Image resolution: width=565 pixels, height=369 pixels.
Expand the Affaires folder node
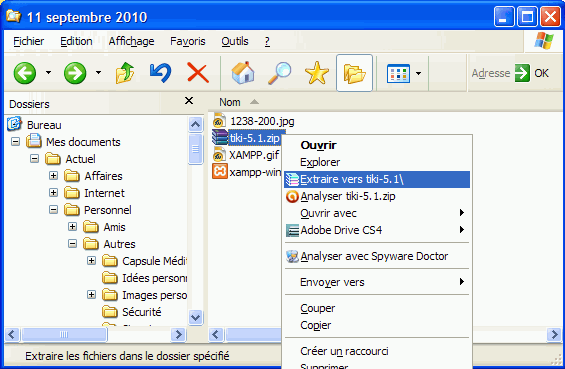(x=53, y=175)
